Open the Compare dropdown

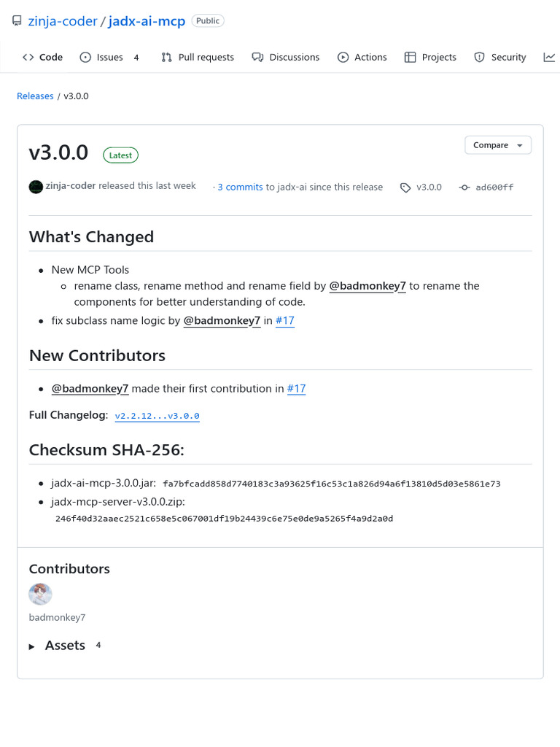[498, 145]
